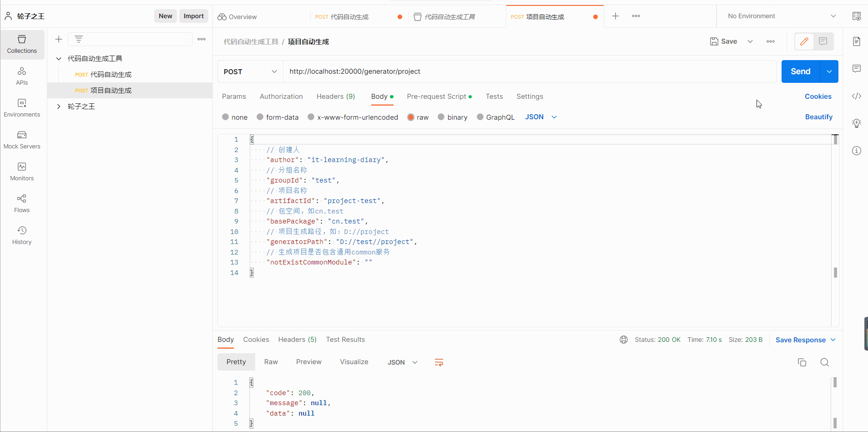The height and width of the screenshot is (432, 868).
Task: Switch to comment mode icon in header
Action: click(x=823, y=41)
